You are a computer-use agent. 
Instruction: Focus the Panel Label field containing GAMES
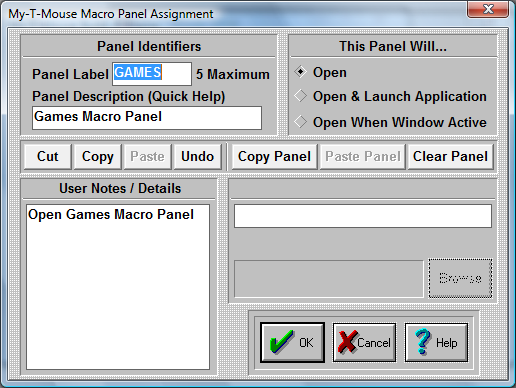(152, 74)
